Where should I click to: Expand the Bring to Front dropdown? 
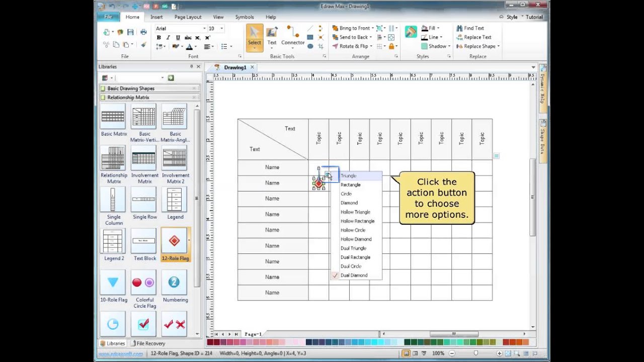pyautogui.click(x=372, y=28)
